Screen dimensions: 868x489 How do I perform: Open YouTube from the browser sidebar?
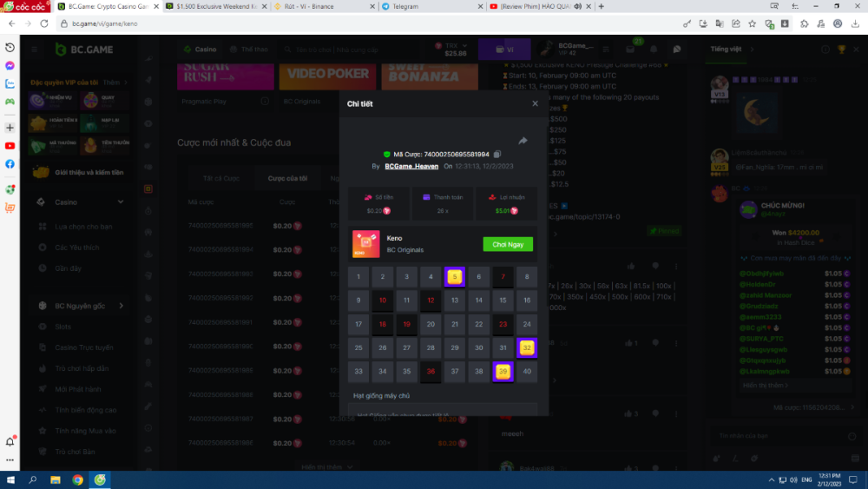[x=10, y=146]
